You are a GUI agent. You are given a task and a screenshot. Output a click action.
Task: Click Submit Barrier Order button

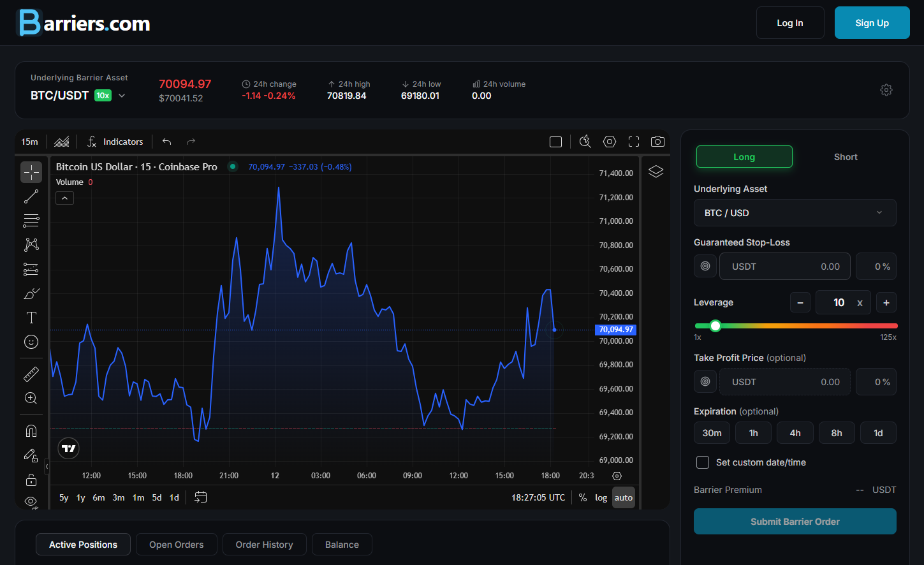point(795,522)
